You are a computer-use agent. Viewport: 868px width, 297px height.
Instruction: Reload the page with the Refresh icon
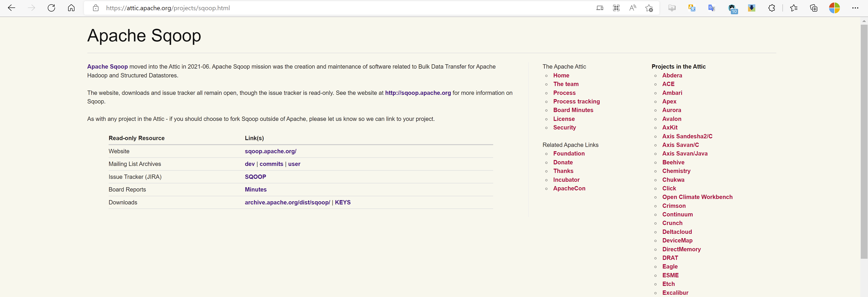[51, 8]
